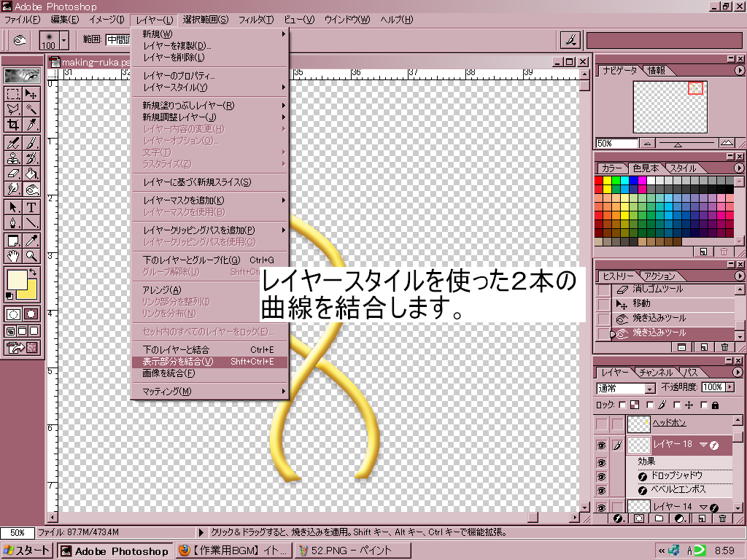Switch to the チャンネル tab
The image size is (747, 560).
point(656,373)
